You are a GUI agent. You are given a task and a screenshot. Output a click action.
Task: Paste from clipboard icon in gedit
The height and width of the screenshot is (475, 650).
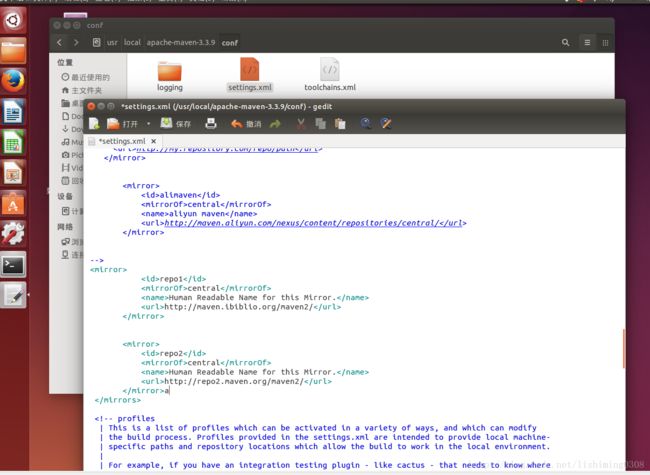[340, 124]
